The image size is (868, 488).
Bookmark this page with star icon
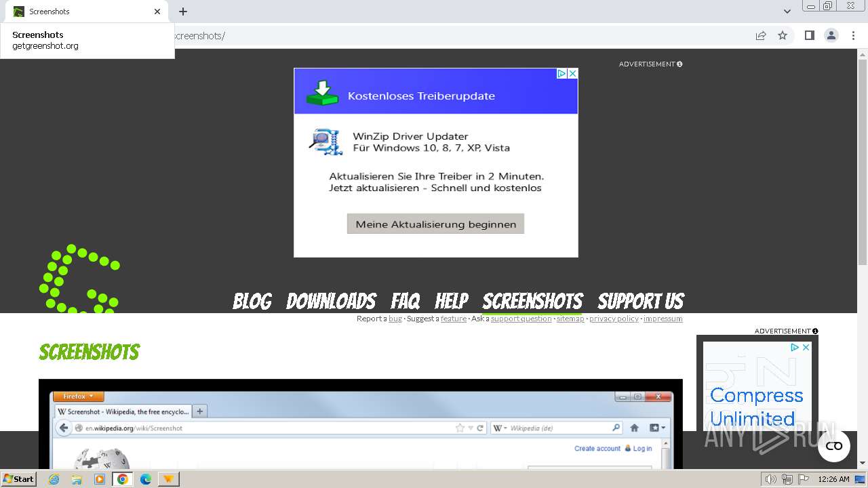783,35
